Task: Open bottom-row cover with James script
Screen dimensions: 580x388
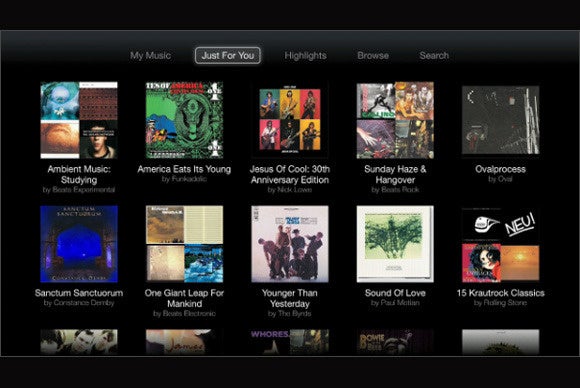Action: [x=184, y=342]
